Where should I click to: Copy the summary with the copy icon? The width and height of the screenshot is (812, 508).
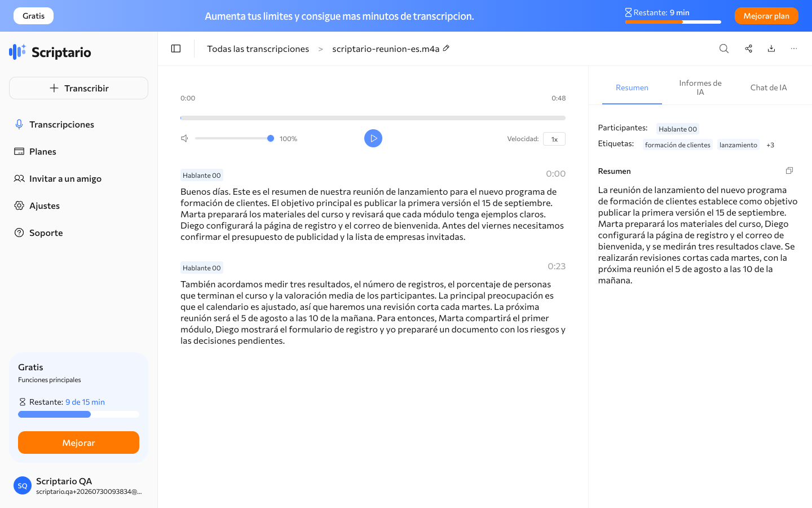(789, 170)
